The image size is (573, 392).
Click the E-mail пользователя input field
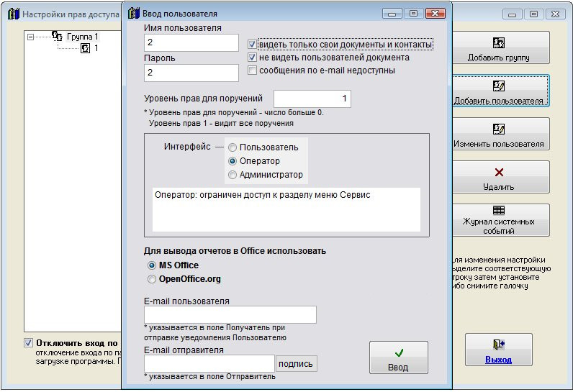230,314
